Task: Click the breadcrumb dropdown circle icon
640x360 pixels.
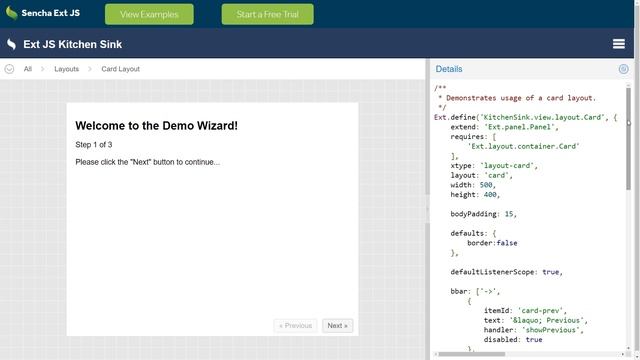Action: click(9, 69)
